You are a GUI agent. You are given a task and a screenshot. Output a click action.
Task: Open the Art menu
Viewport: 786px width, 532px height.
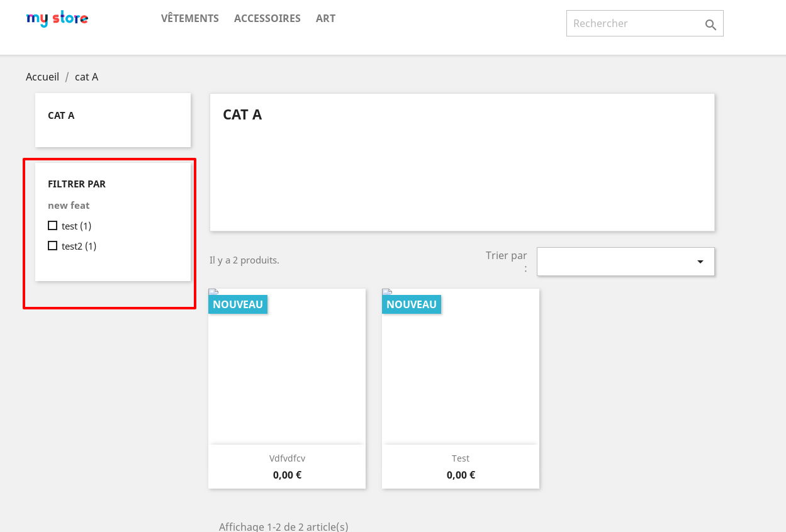pyautogui.click(x=325, y=18)
